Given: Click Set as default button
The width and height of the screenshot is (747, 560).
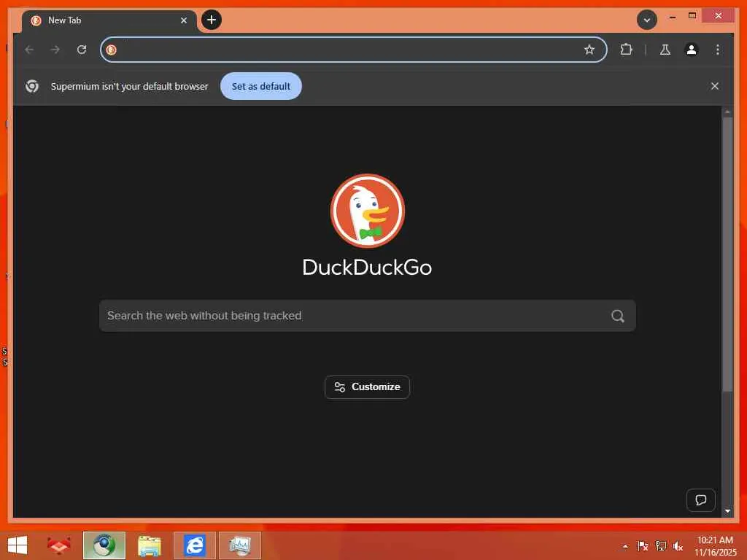Looking at the screenshot, I should (261, 86).
